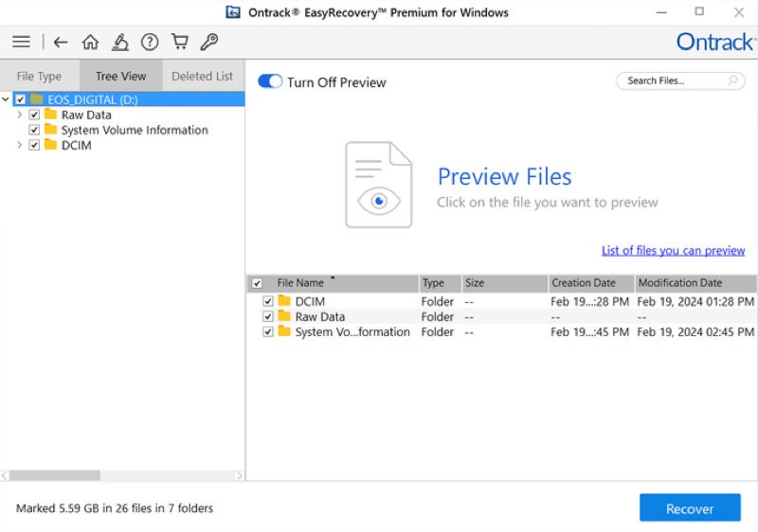The width and height of the screenshot is (758, 532).
Task: Click the left arrow of tree scrollbar
Action: click(5, 475)
